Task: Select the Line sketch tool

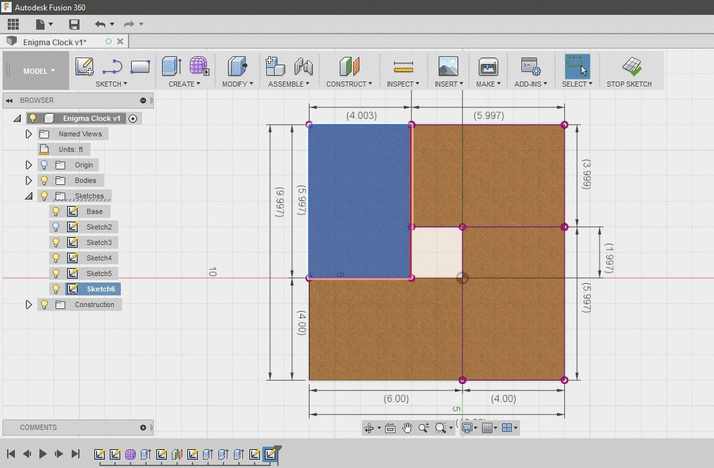Action: pos(112,66)
